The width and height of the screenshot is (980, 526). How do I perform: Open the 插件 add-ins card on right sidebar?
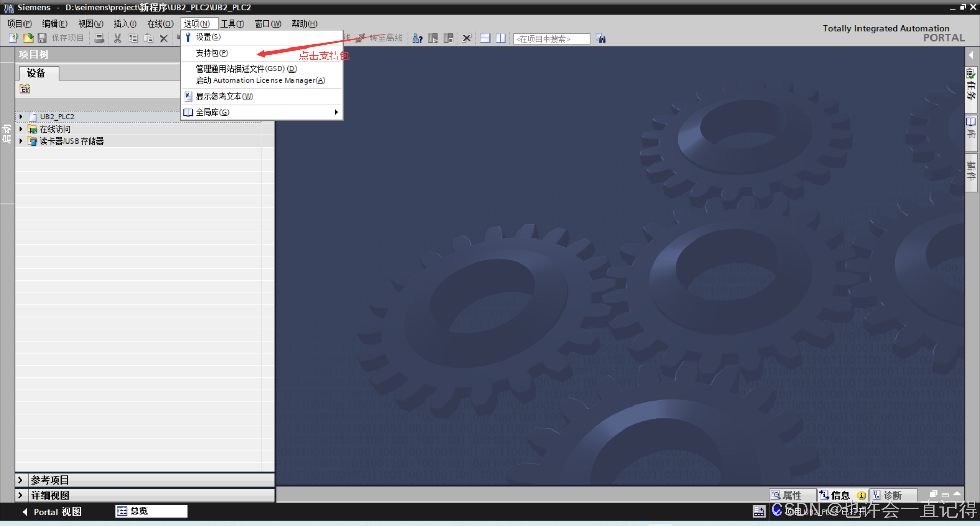pos(971,172)
